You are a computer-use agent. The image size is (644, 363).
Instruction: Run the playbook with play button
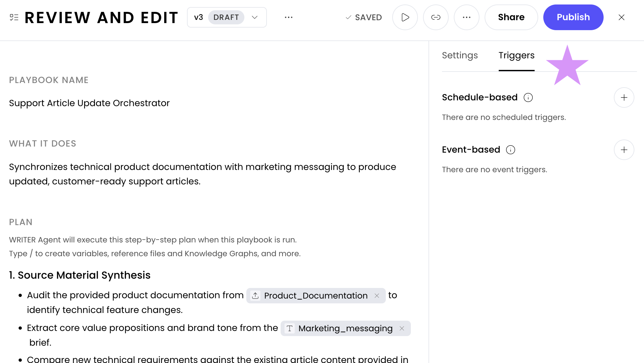pyautogui.click(x=405, y=17)
